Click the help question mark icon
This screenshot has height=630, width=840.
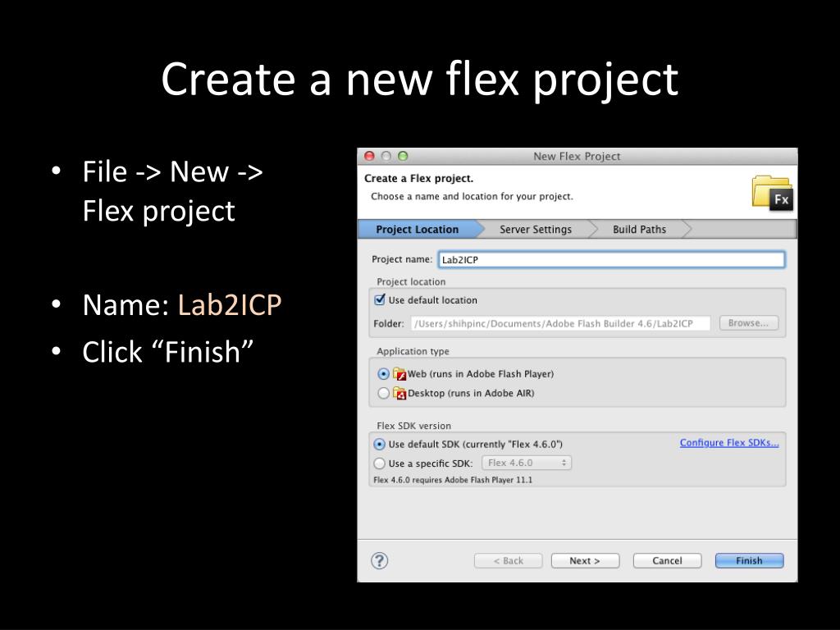pos(379,560)
